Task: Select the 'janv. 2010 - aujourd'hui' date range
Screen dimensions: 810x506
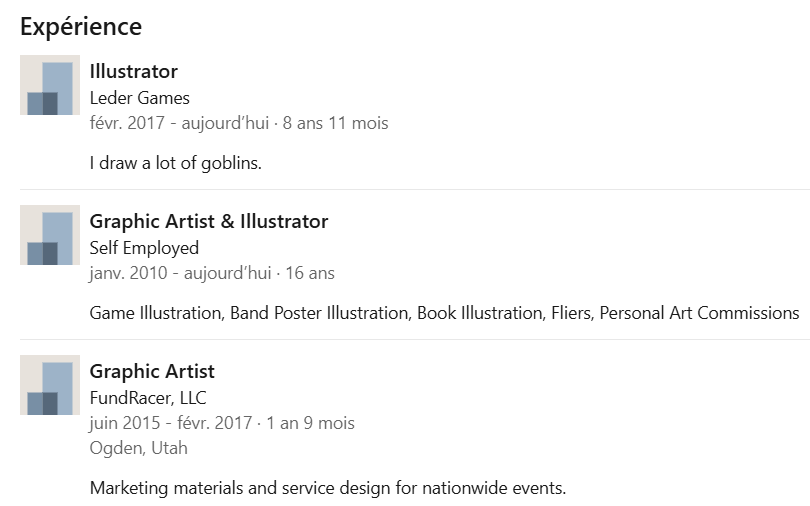Action: coord(180,273)
